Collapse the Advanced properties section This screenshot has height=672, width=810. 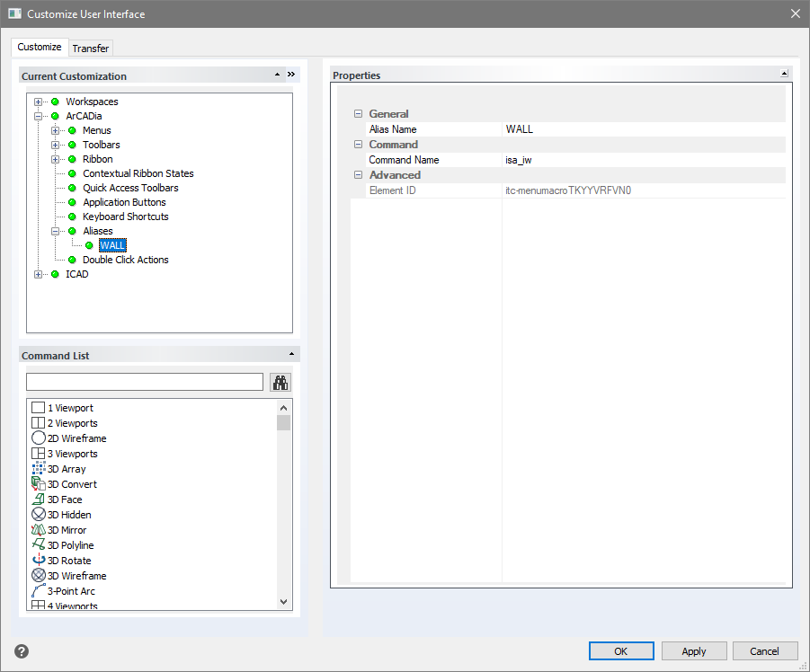point(358,175)
